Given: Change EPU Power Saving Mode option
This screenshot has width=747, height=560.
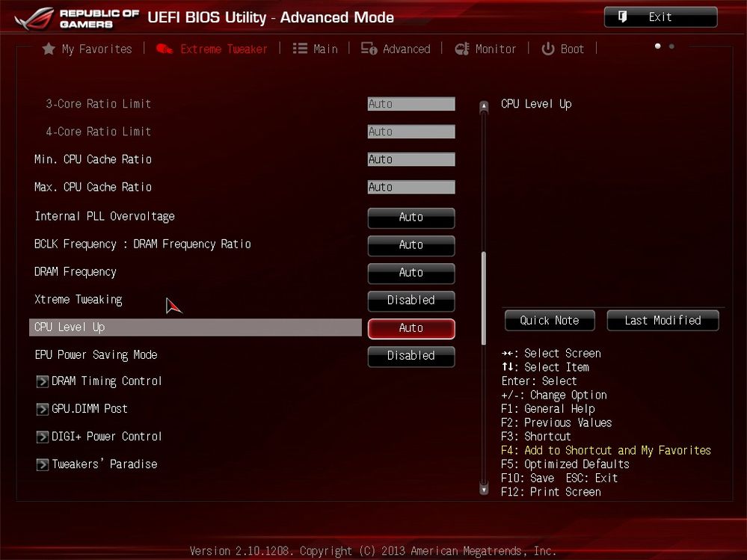Looking at the screenshot, I should 411,356.
